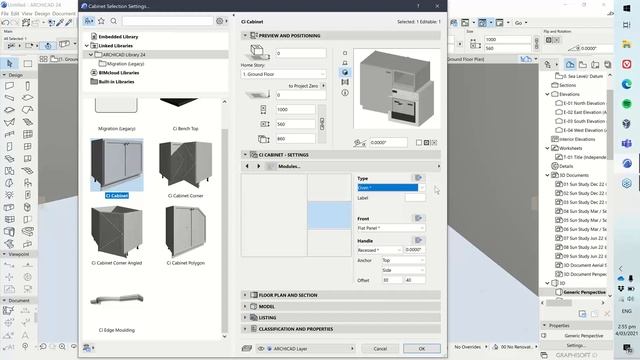Select Migration (Legacy) folder in tree
The height and width of the screenshot is (360, 640).
click(x=125, y=64)
